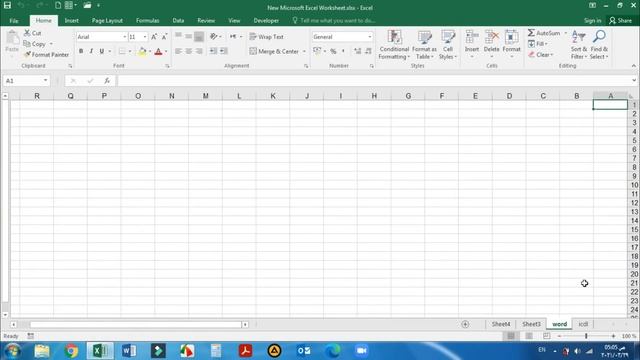
Task: Click the Fill Color bucket icon
Action: tap(142, 51)
